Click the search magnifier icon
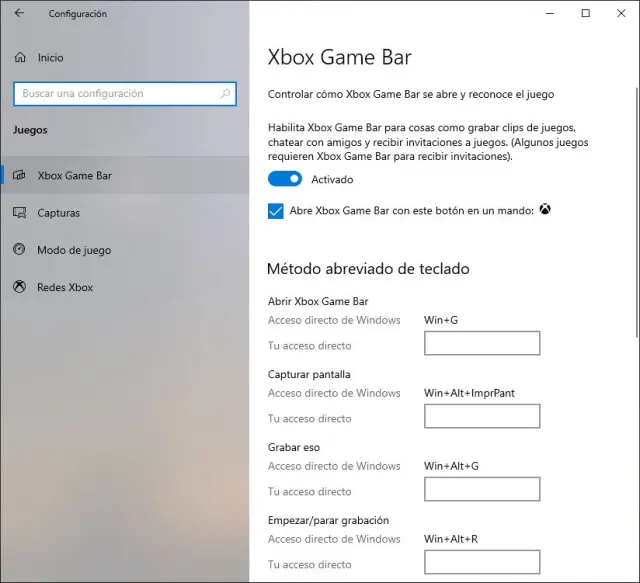Screen dimensions: 640x583 tap(226, 94)
